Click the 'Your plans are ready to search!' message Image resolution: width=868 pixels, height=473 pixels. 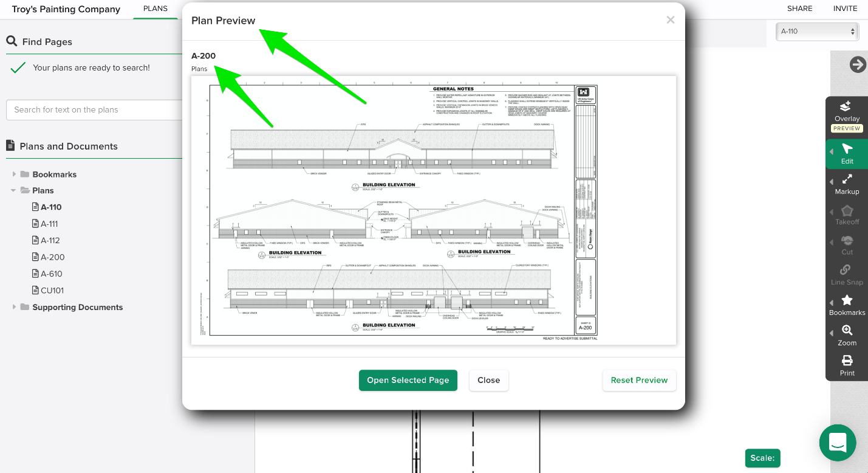pos(91,67)
